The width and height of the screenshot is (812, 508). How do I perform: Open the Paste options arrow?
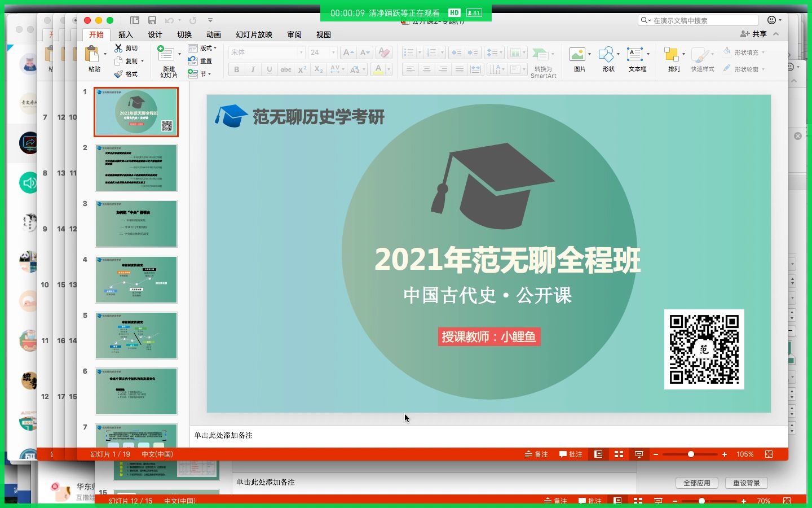click(105, 54)
